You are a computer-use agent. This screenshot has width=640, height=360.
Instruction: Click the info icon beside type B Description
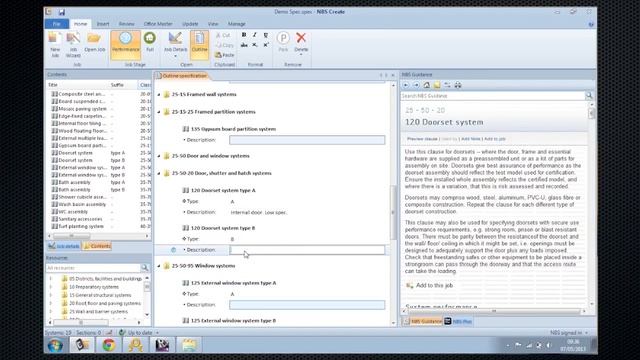(173, 250)
